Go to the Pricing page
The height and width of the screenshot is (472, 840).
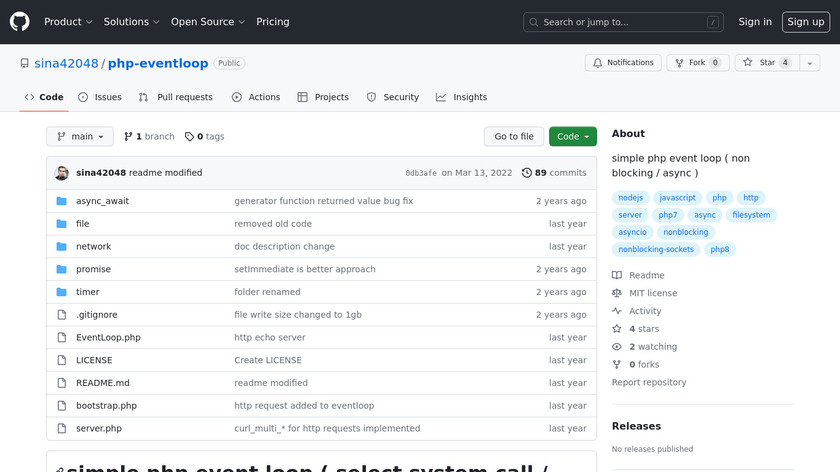(x=273, y=22)
